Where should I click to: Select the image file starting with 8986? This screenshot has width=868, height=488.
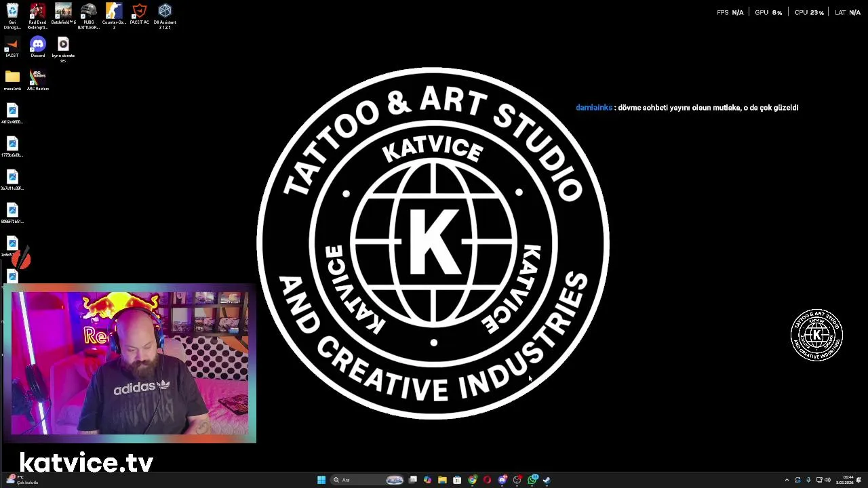[12, 213]
